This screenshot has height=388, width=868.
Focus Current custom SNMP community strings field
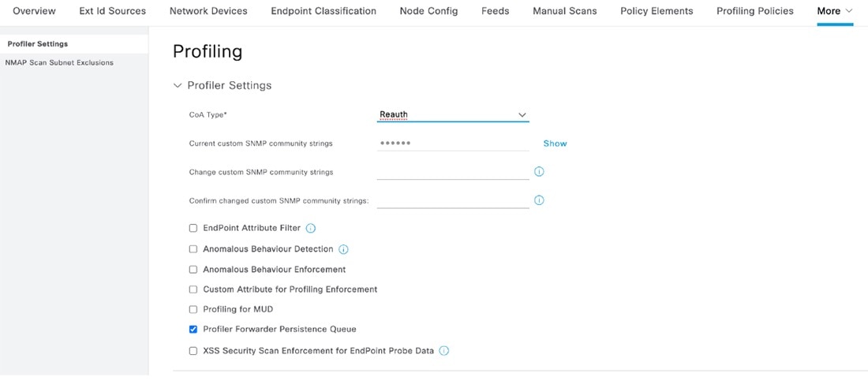pos(453,143)
